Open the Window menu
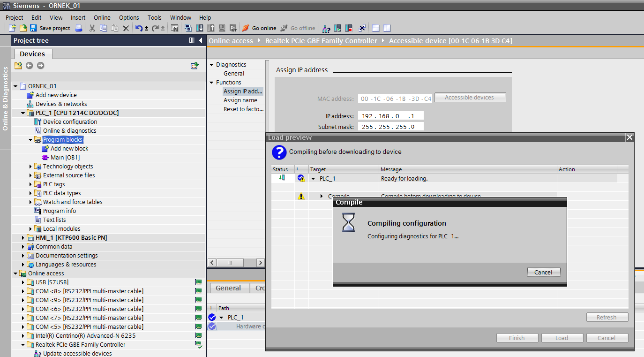This screenshot has height=357, width=644. point(180,17)
